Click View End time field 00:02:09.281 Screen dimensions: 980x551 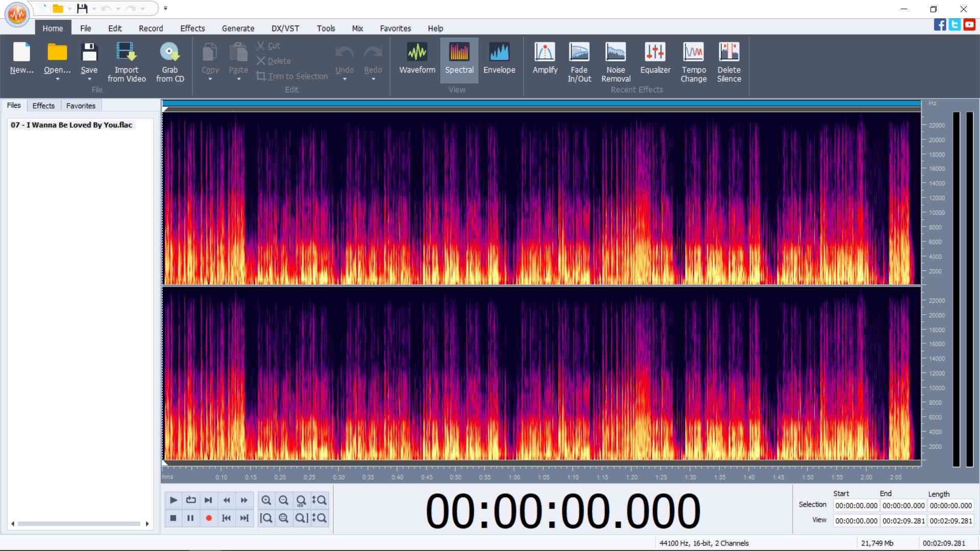coord(903,521)
